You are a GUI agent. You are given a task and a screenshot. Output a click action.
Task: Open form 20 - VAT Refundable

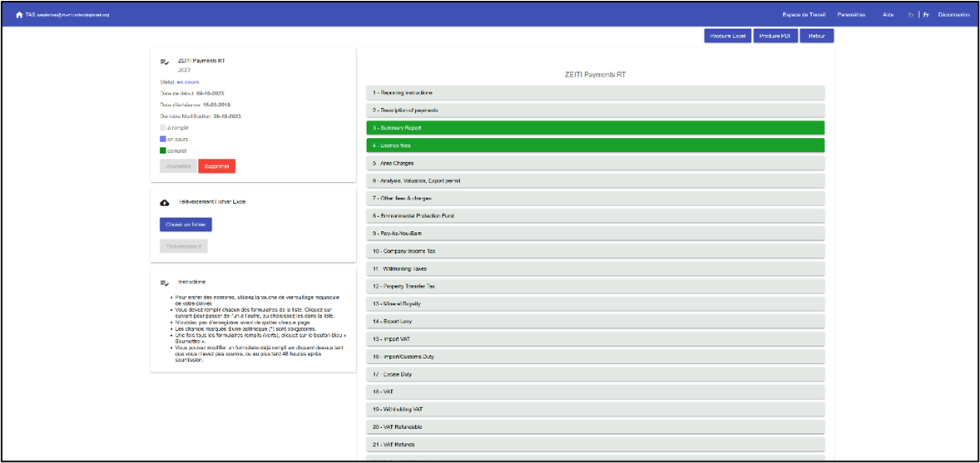pyautogui.click(x=595, y=426)
